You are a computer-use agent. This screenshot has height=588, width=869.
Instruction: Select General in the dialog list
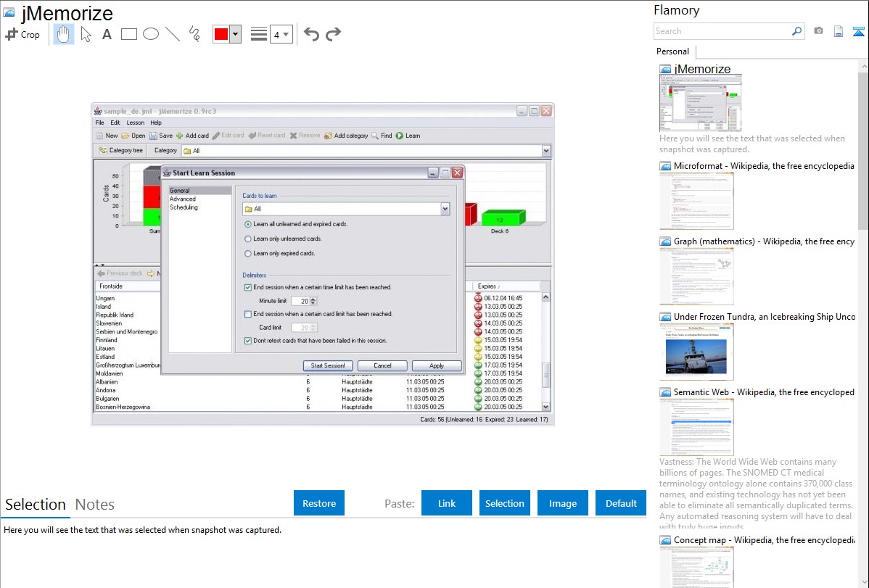200,191
